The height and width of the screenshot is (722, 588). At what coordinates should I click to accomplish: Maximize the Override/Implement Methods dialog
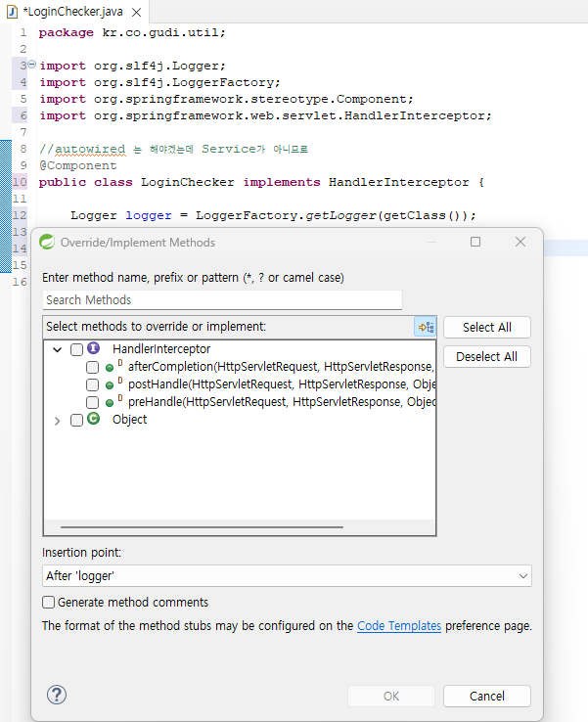(x=475, y=242)
